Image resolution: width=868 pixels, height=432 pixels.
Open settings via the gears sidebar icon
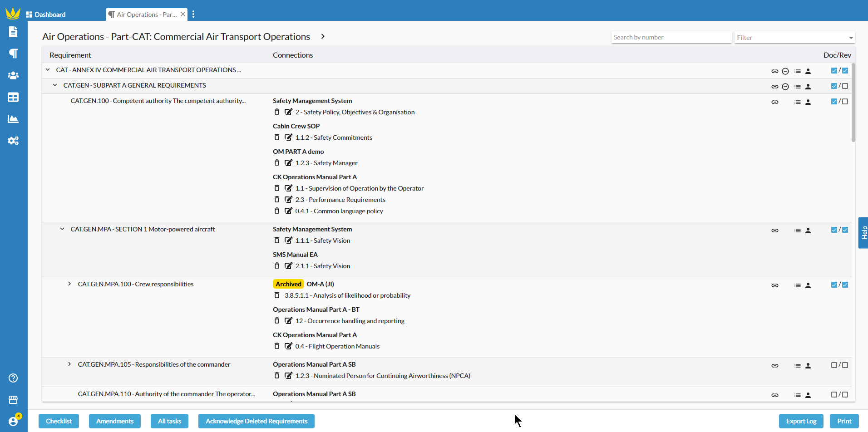pos(13,141)
